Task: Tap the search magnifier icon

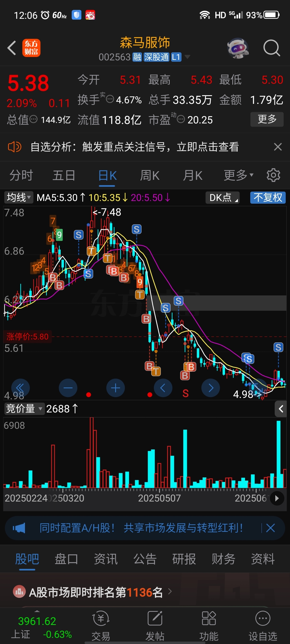Action: pyautogui.click(x=271, y=48)
